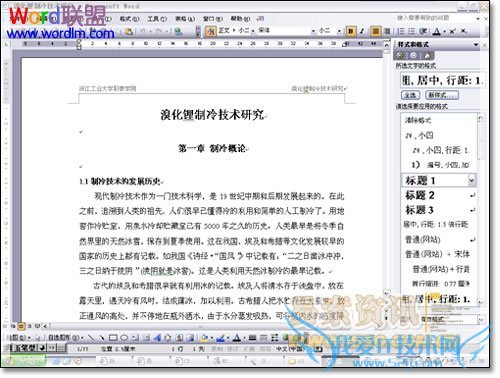Open the 格式 menu
The width and height of the screenshot is (500, 378).
pos(129,19)
